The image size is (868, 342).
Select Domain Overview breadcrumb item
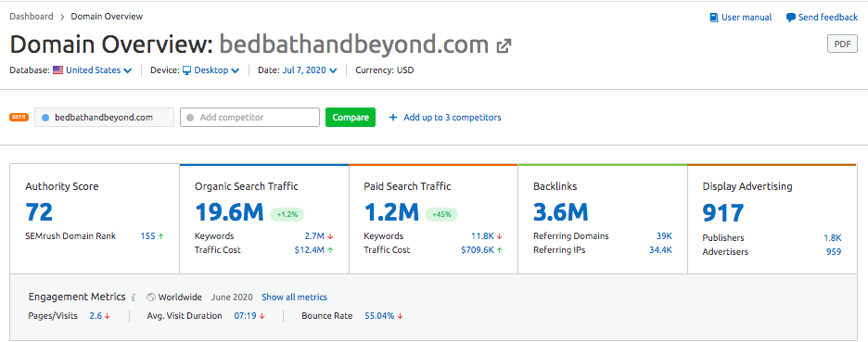(107, 17)
